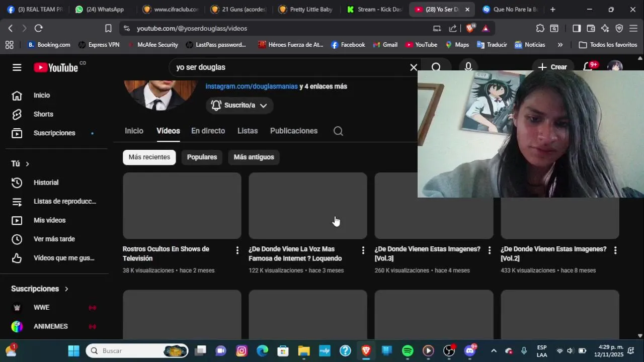
Task: Bookmark this page with the bookmark icon
Action: click(108, 28)
